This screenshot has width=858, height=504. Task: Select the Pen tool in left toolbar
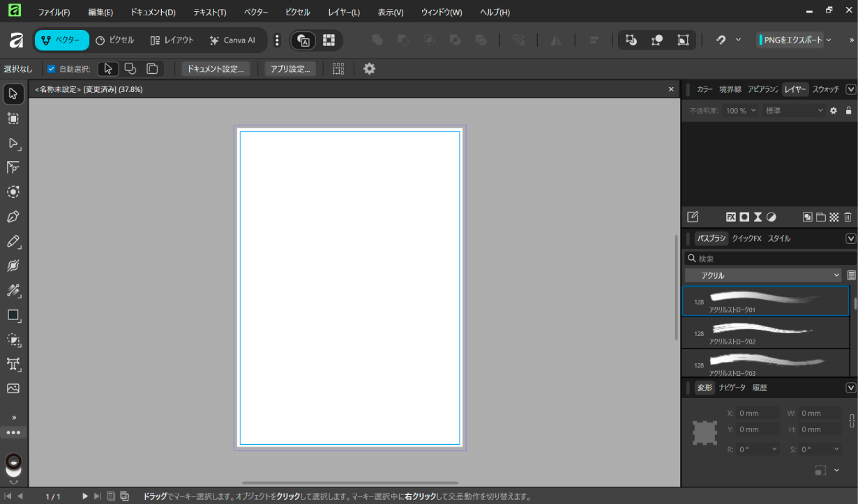point(13,217)
